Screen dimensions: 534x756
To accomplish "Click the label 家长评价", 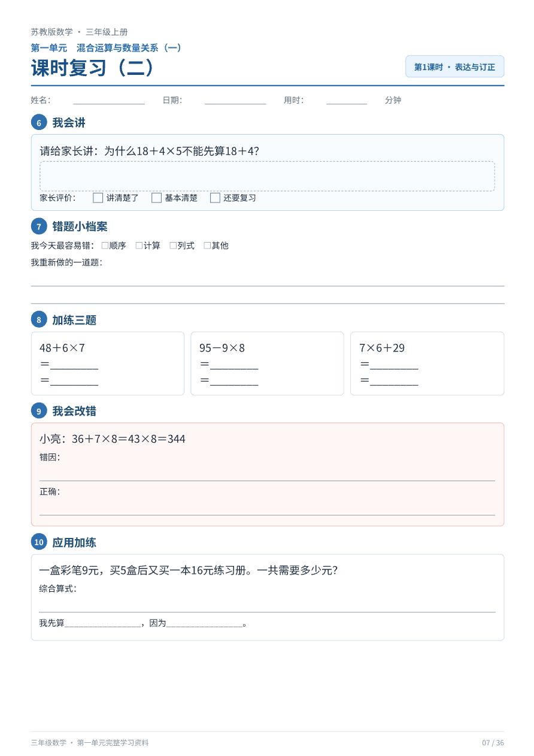I will pyautogui.click(x=57, y=198).
